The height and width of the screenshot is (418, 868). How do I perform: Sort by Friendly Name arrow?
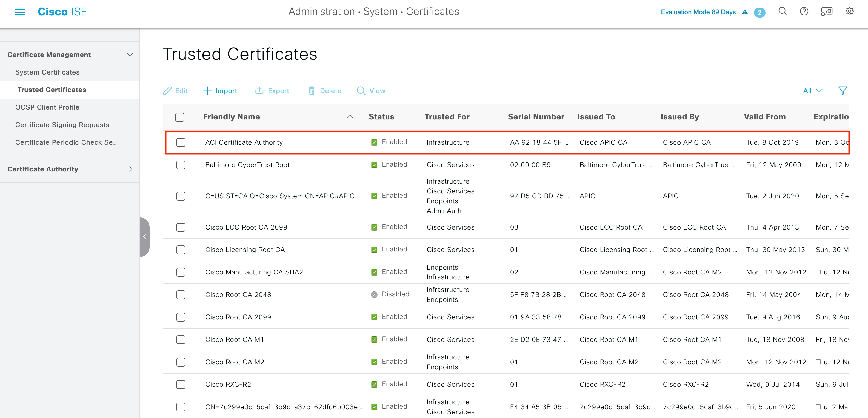[350, 116]
